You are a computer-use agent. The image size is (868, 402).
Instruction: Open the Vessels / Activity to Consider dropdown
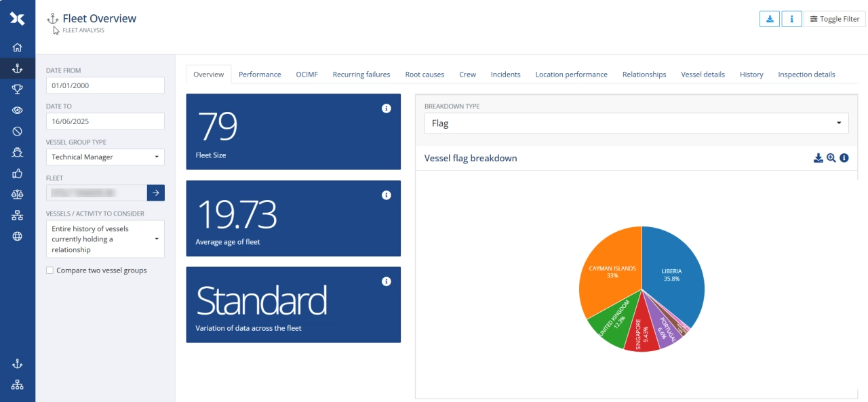pos(105,239)
